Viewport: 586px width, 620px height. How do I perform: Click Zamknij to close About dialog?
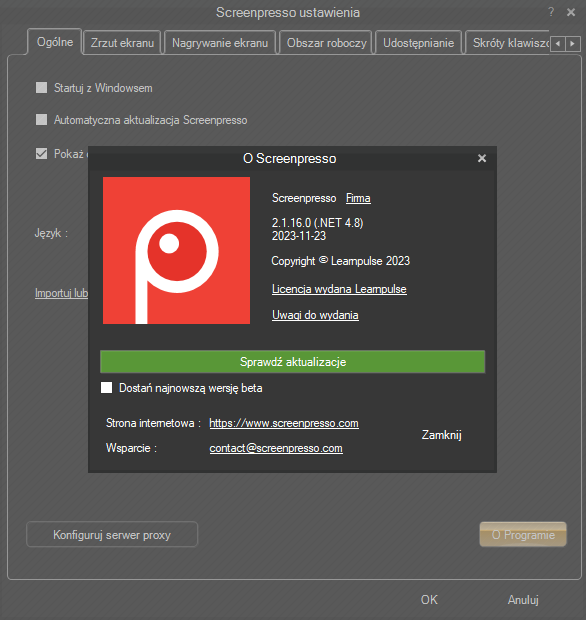click(x=442, y=435)
